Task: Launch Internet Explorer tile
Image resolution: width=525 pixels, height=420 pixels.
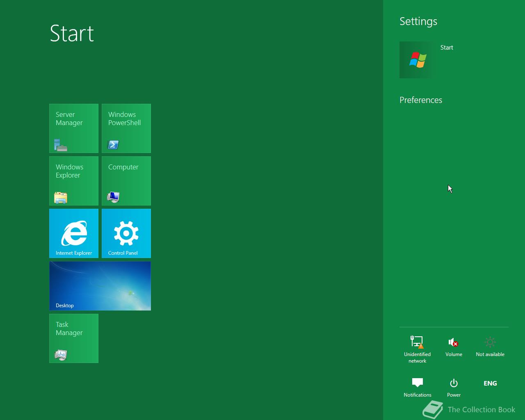Action: 74,233
